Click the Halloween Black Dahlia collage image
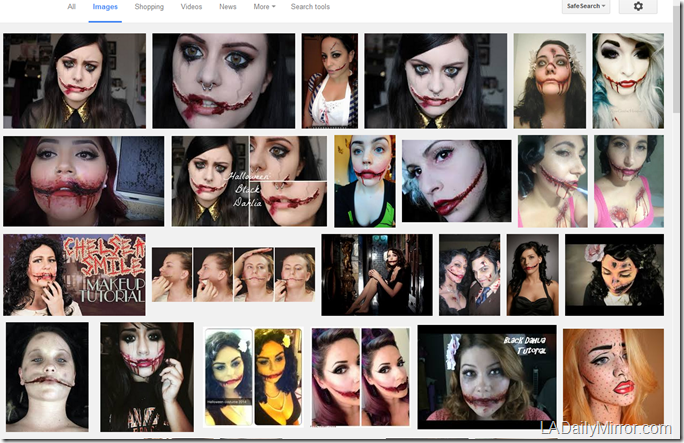 [249, 181]
